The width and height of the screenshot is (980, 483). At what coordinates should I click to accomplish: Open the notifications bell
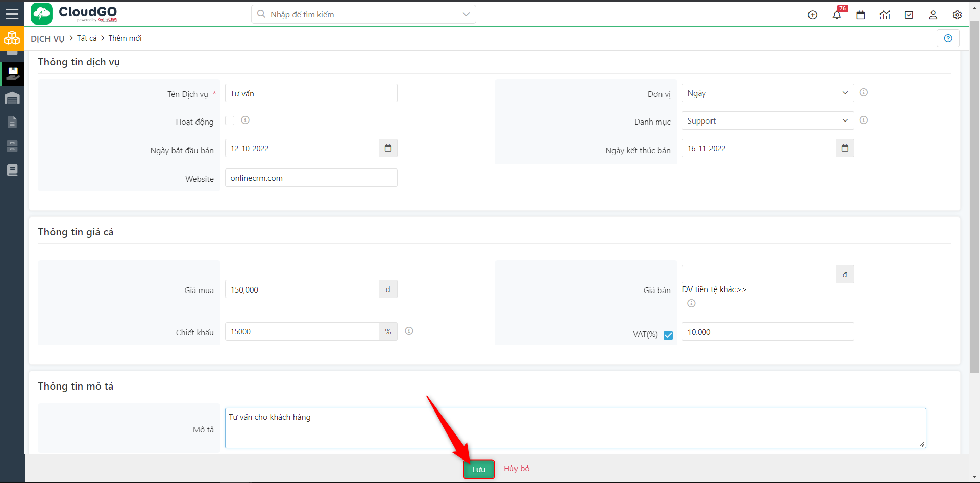point(837,15)
